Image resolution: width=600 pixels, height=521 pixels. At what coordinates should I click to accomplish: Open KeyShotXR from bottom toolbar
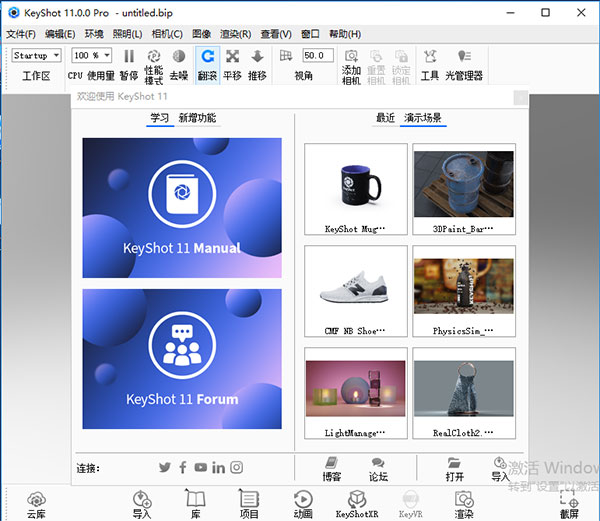pyautogui.click(x=357, y=499)
